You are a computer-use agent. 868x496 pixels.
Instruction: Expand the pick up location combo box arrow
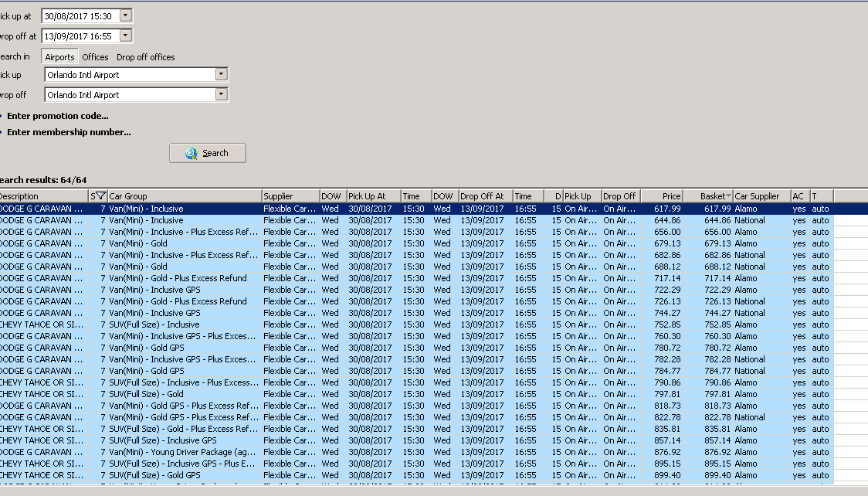coord(221,74)
